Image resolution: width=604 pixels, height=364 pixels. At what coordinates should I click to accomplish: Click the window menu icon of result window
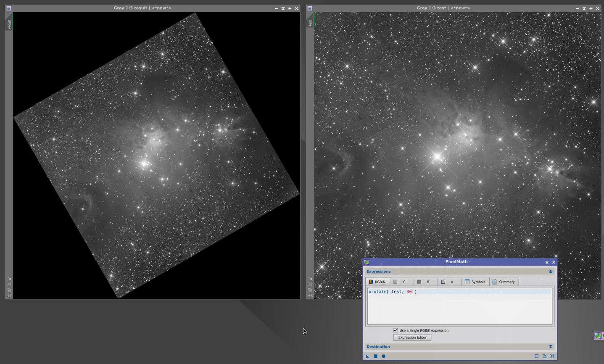click(9, 8)
